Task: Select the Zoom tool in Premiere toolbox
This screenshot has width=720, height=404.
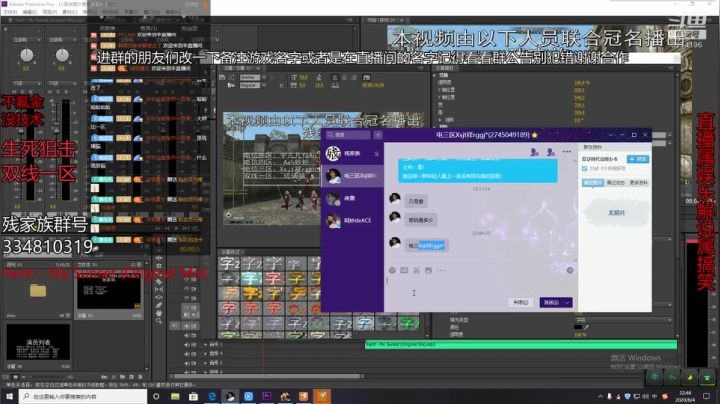Action: [159, 320]
